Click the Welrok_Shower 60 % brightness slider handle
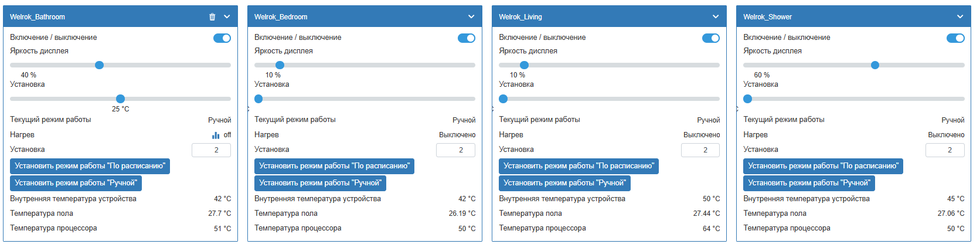The width and height of the screenshot is (980, 244). tap(875, 65)
